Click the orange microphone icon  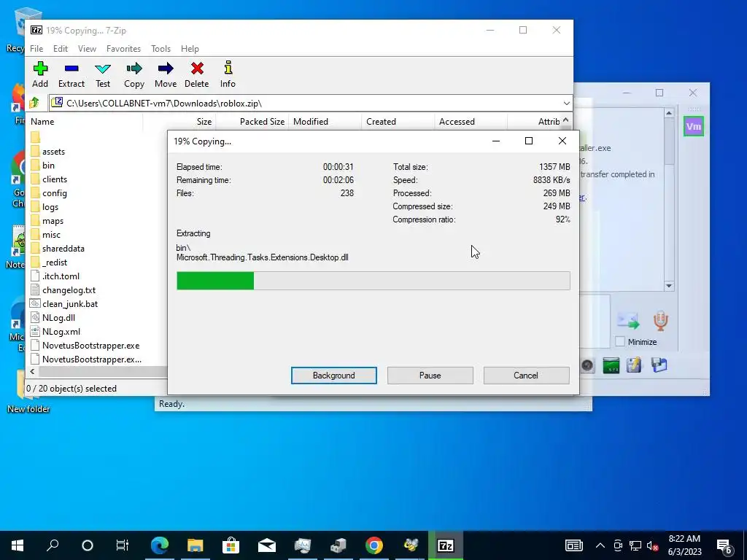tap(660, 321)
